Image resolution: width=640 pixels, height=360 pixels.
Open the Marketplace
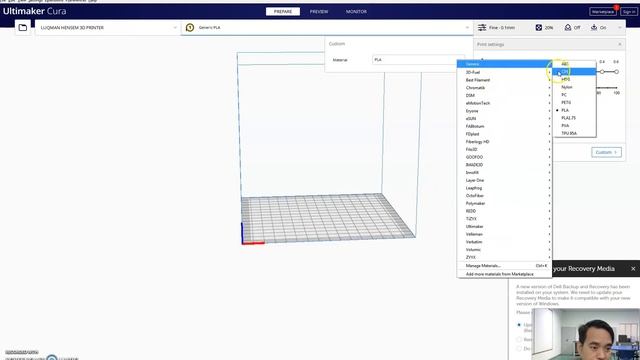603,11
